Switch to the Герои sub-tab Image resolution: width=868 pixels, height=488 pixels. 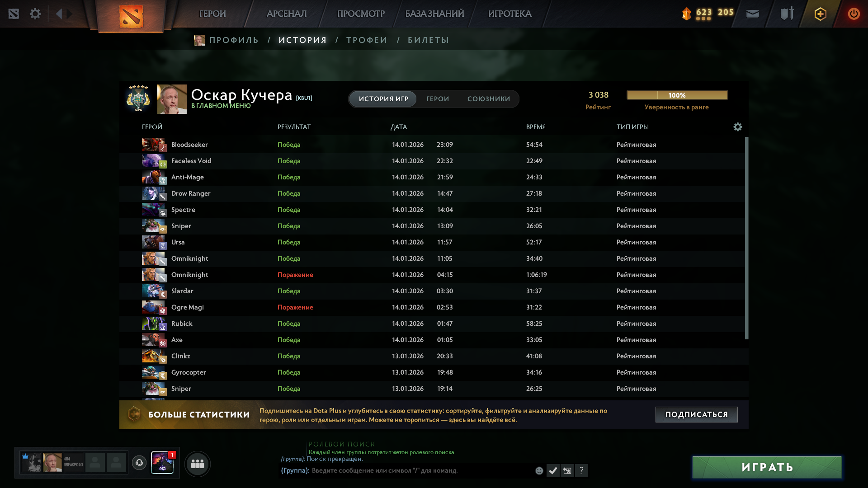438,99
